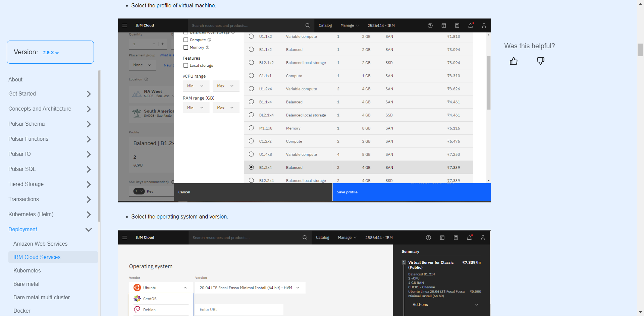Click search field in first IBM Cloud header
The width and height of the screenshot is (644, 316).
[251, 25]
